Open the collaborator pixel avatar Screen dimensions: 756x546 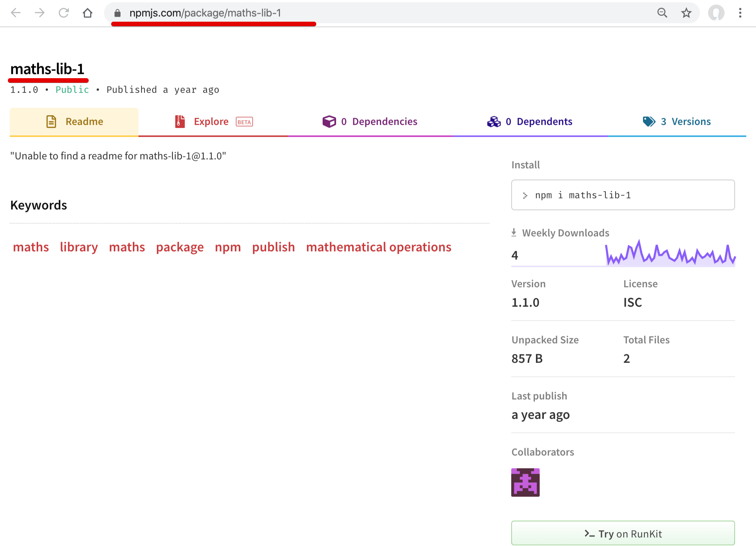pyautogui.click(x=525, y=482)
